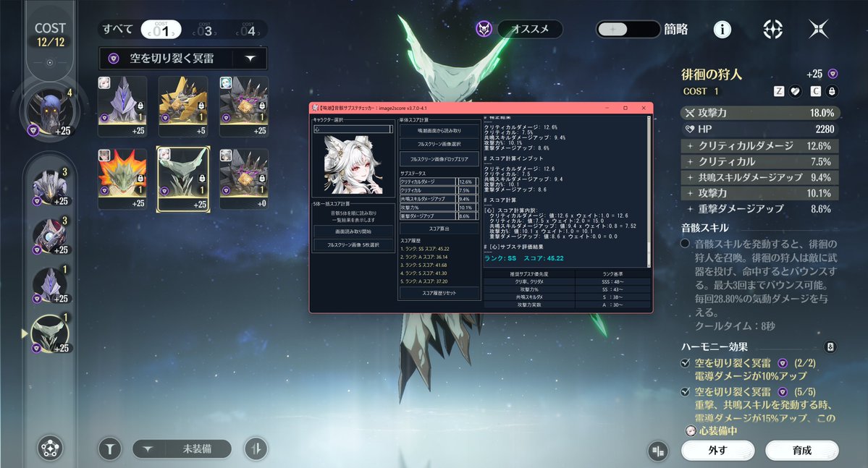The image size is (868, 468).
Task: Click 鳴潮画面から読み取り button
Action: click(x=439, y=130)
